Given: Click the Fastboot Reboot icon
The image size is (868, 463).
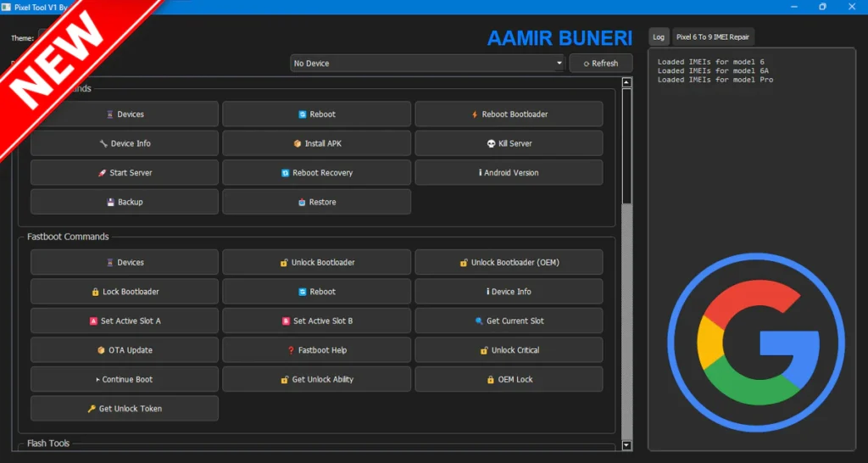Looking at the screenshot, I should (303, 292).
